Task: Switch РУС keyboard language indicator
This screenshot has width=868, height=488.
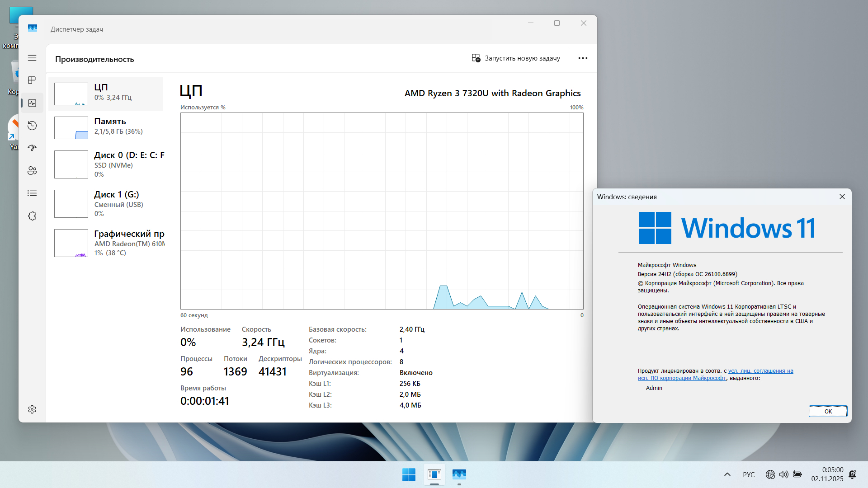Action: pyautogui.click(x=749, y=474)
